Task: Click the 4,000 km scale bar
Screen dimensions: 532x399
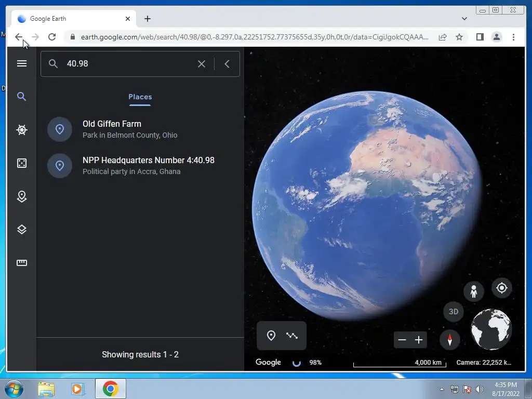Action: point(400,363)
